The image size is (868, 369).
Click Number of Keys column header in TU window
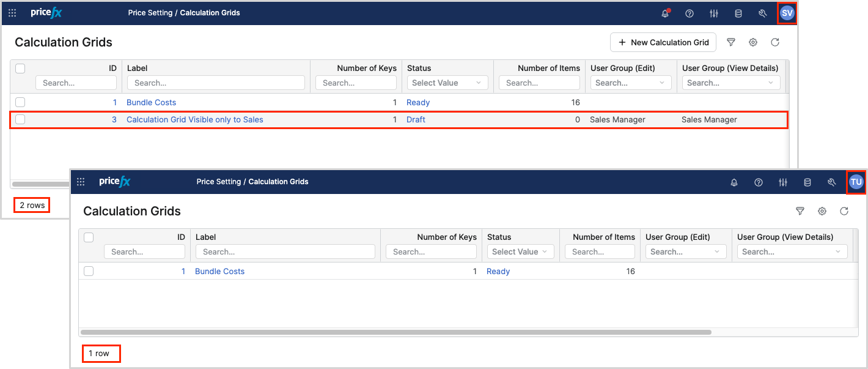[x=446, y=237]
